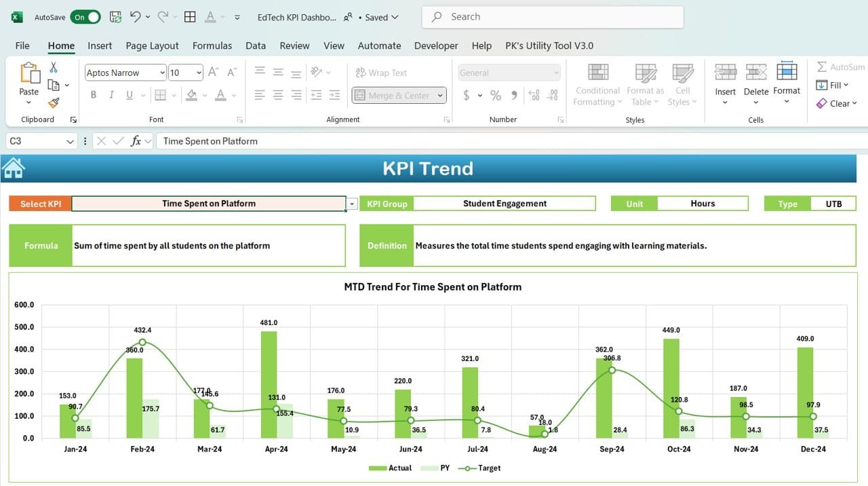This screenshot has height=486, width=868.
Task: Apply Underline formatting
Action: tap(129, 95)
